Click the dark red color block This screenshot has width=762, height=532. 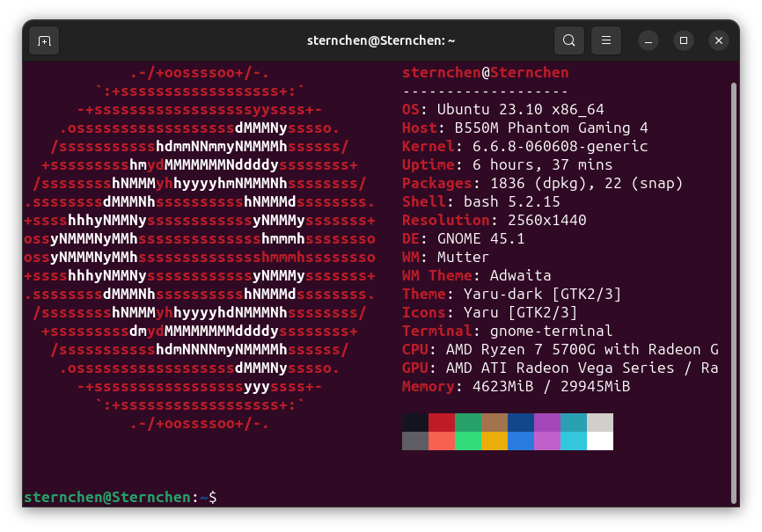coord(442,423)
